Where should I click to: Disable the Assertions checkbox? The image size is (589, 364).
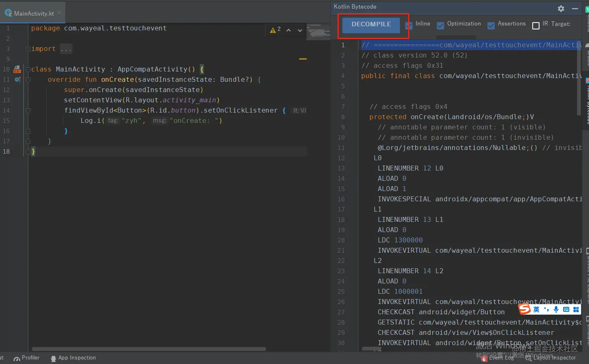[491, 26]
